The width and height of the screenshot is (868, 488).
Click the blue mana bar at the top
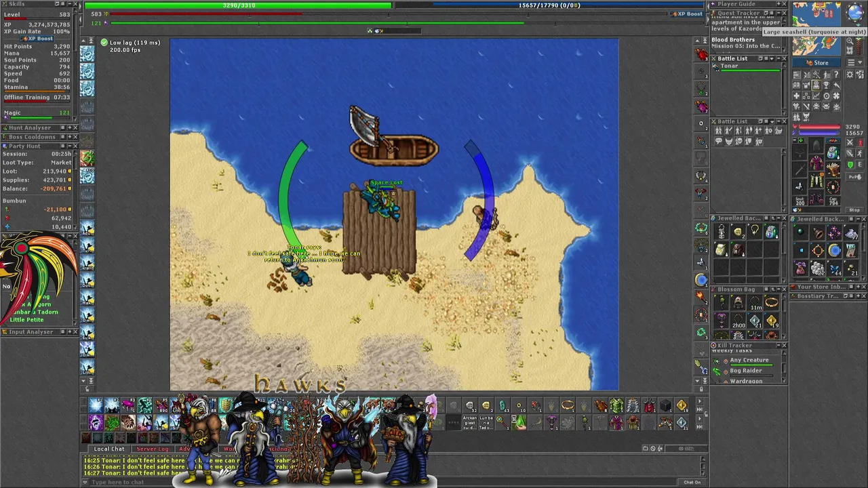[x=549, y=5]
